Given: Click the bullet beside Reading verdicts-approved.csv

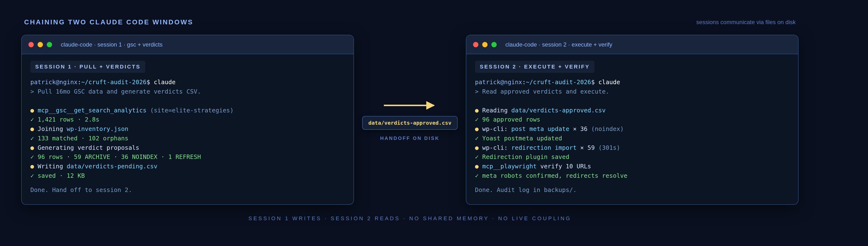Looking at the screenshot, I should [x=476, y=110].
